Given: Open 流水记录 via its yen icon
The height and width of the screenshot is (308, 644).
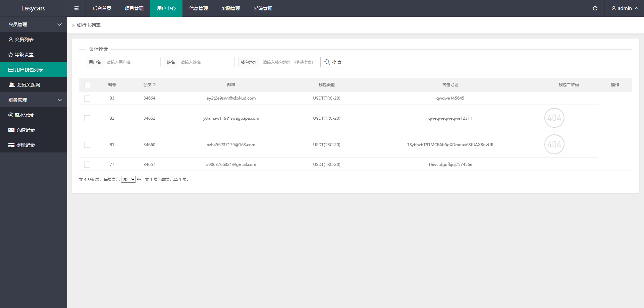Looking at the screenshot, I should click(11, 115).
